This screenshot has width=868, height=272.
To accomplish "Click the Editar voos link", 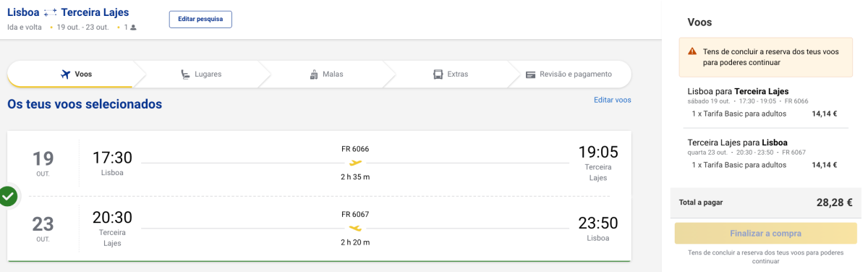I will click(612, 100).
